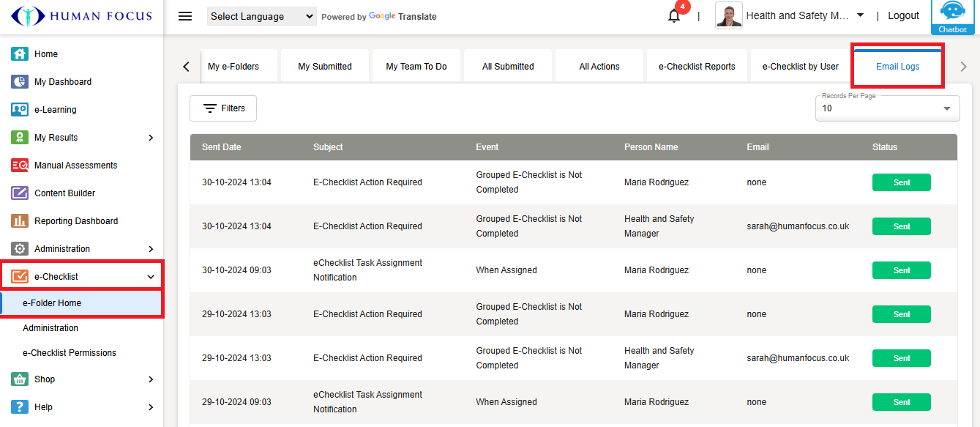Click the Logout link
Viewport: 980px width, 427px height.
coord(903,16)
